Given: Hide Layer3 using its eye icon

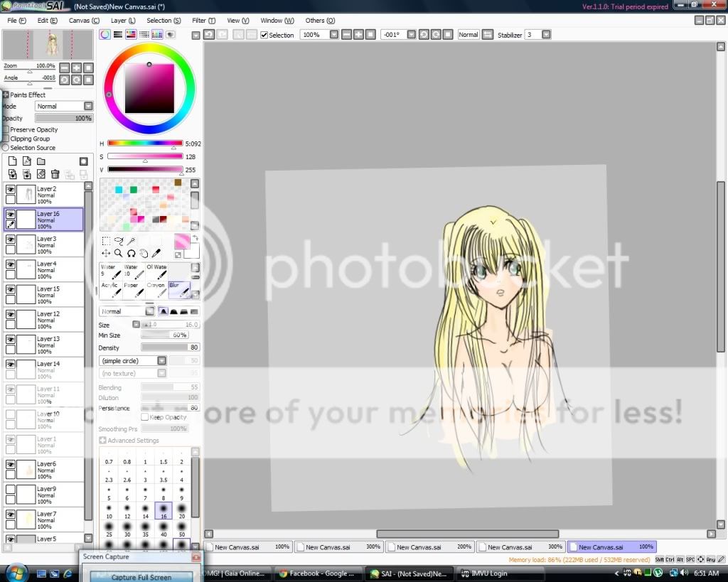Looking at the screenshot, I should tap(11, 239).
